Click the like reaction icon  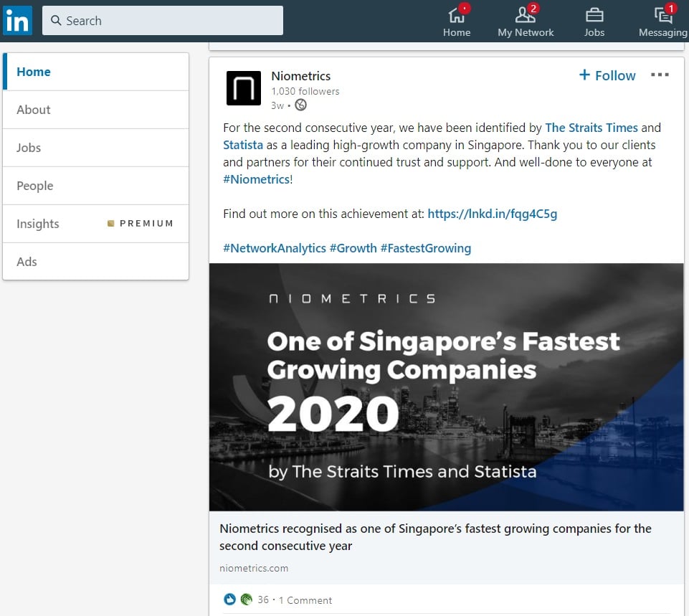pos(229,600)
